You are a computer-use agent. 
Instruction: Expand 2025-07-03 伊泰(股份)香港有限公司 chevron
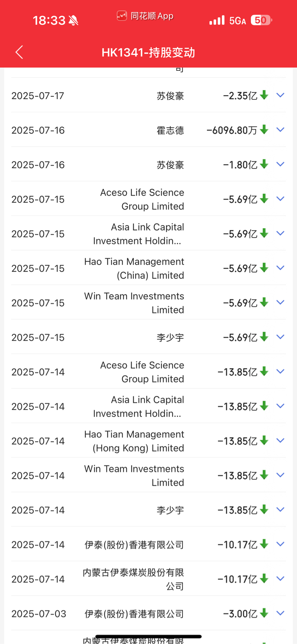coord(280,613)
